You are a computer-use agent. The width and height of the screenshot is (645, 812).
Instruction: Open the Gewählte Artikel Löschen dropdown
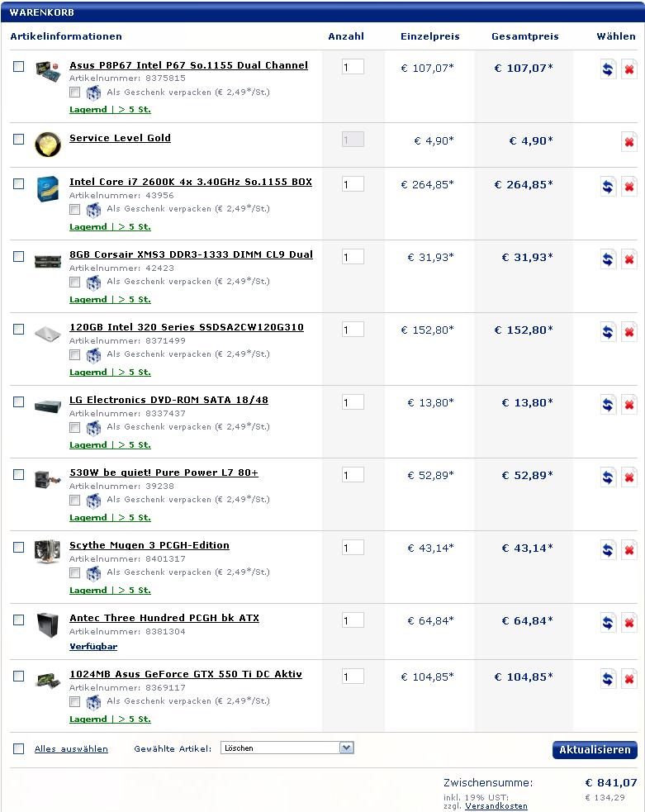click(287, 748)
